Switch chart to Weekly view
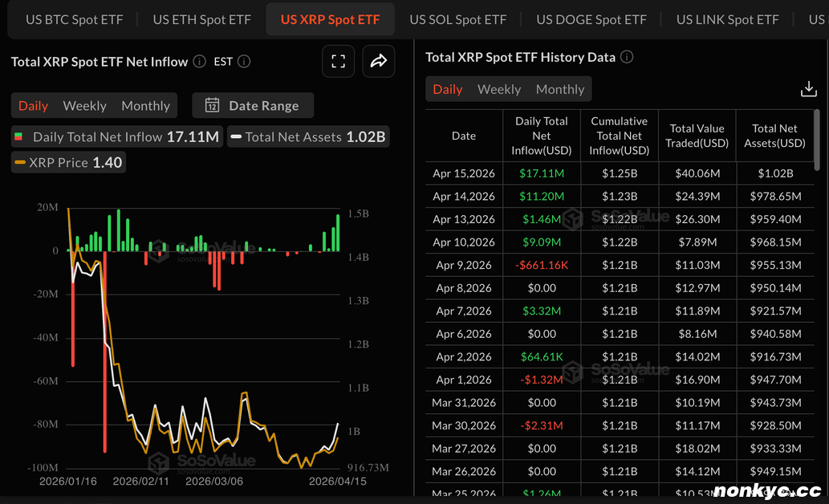The height and width of the screenshot is (504, 829). (x=84, y=106)
